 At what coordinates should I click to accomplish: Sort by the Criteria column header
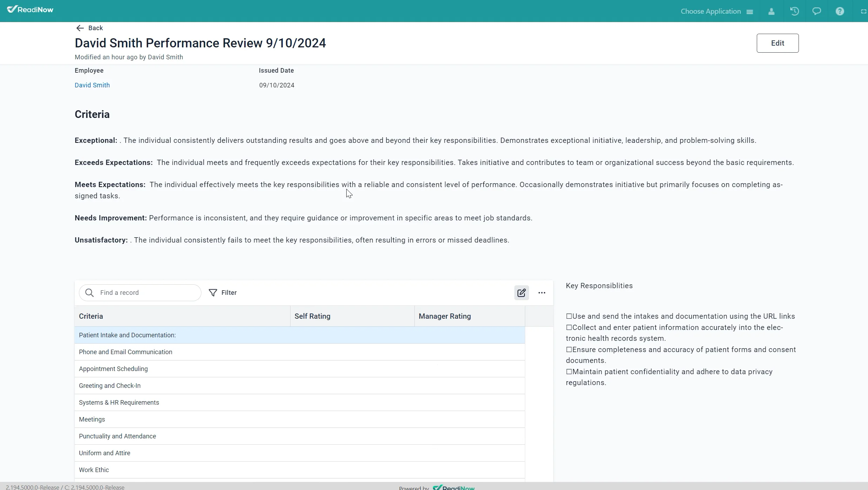[182, 316]
